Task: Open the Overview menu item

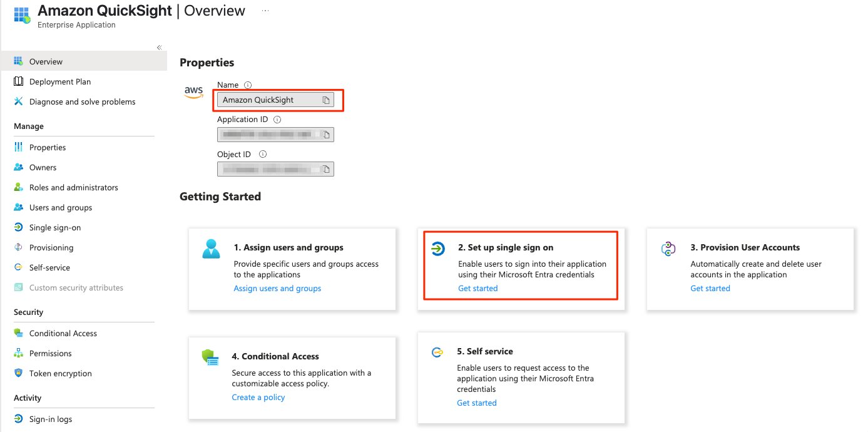Action: [x=84, y=61]
